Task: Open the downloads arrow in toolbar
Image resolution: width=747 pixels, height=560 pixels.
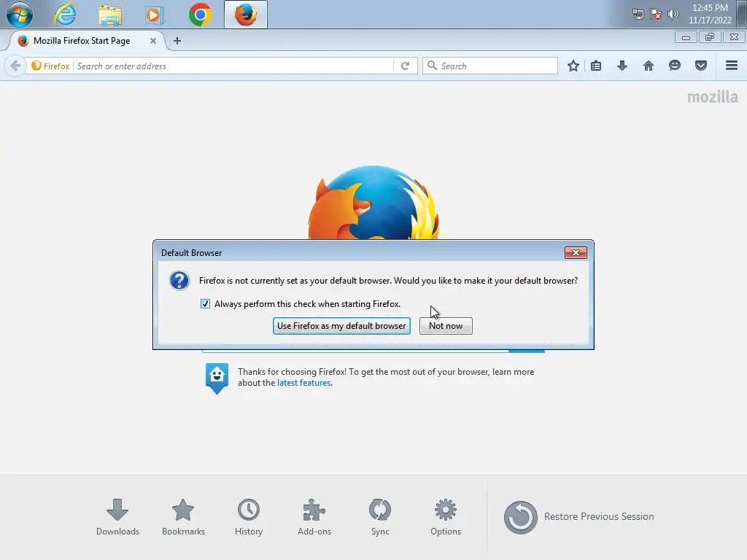Action: [x=622, y=66]
